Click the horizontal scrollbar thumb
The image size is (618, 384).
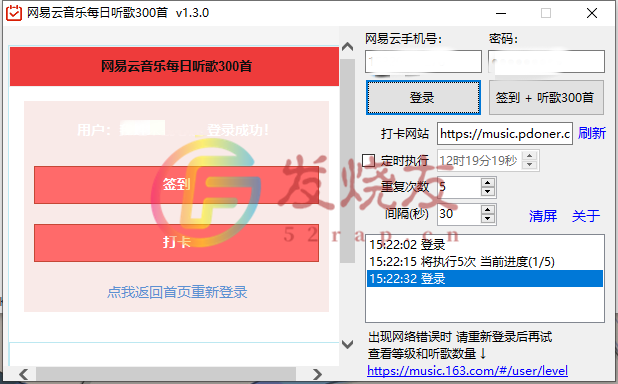tap(166, 373)
